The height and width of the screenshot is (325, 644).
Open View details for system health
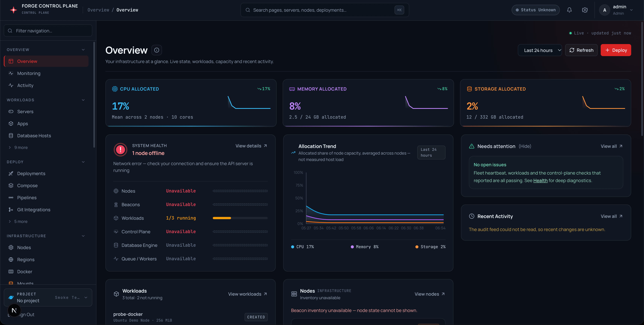pyautogui.click(x=251, y=146)
